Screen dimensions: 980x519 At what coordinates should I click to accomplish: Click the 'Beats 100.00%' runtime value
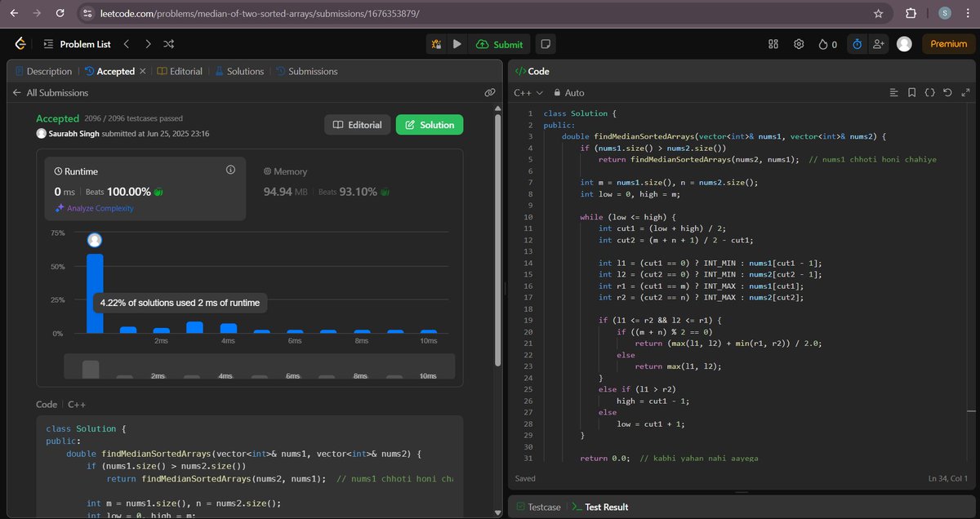[x=118, y=192]
